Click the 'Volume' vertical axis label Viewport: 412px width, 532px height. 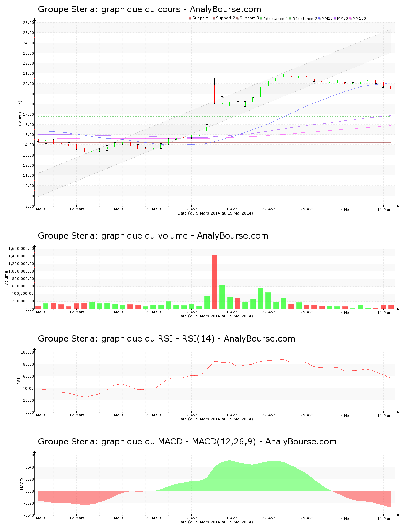point(6,278)
